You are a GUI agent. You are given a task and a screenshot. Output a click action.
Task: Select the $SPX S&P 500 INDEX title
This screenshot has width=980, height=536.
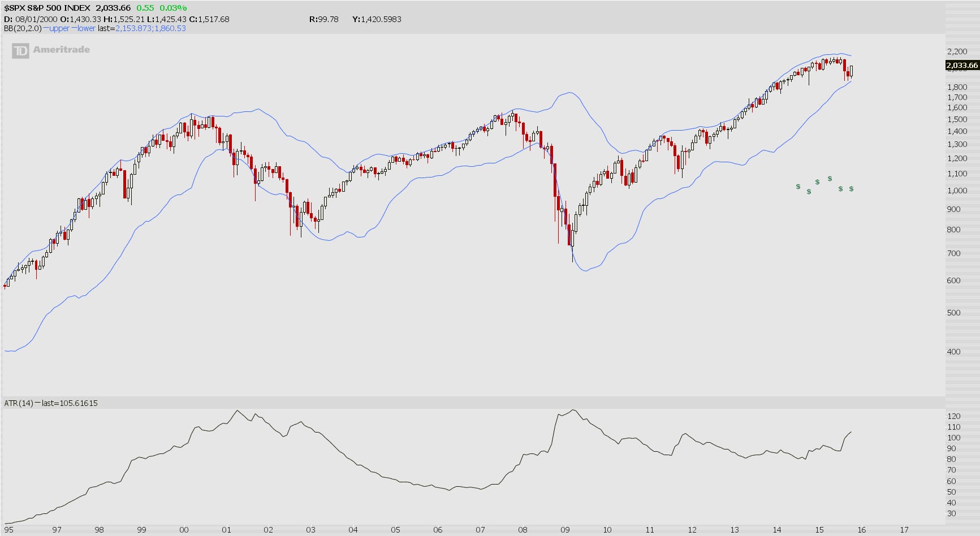coord(48,8)
